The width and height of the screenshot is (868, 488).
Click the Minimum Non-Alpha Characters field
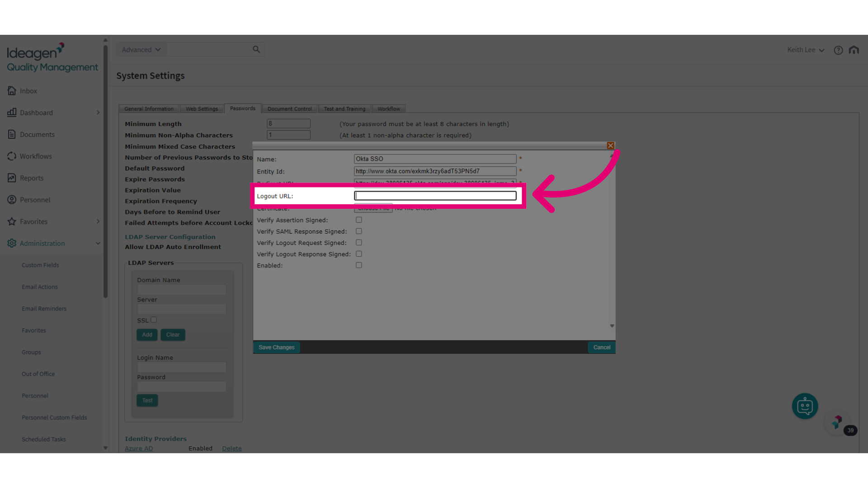[x=288, y=135]
